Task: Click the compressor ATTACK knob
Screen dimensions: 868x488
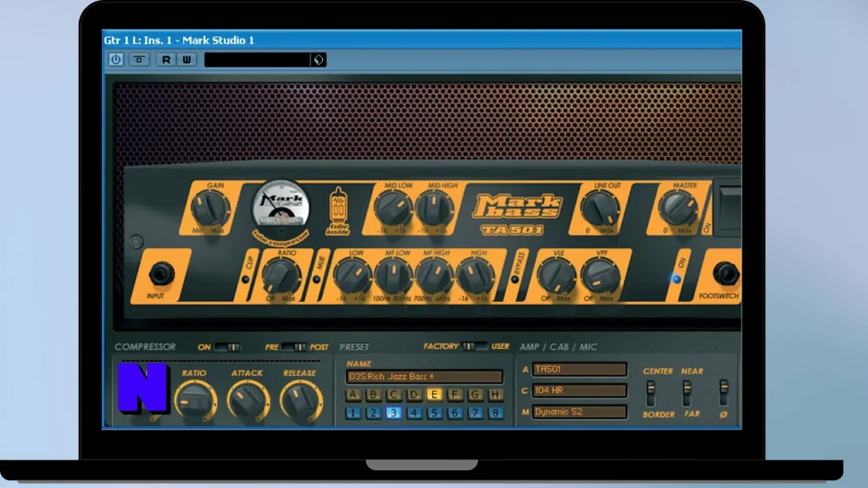Action: coord(248,401)
